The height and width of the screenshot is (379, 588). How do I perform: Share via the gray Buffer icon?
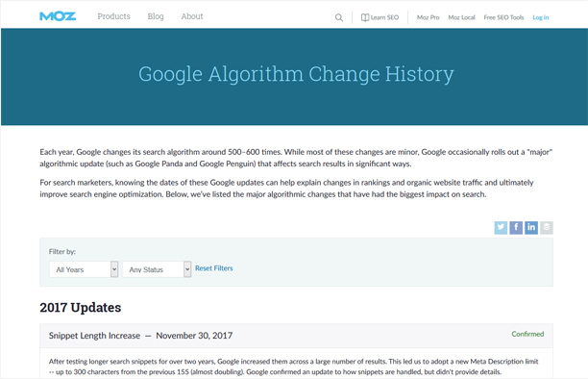point(547,228)
